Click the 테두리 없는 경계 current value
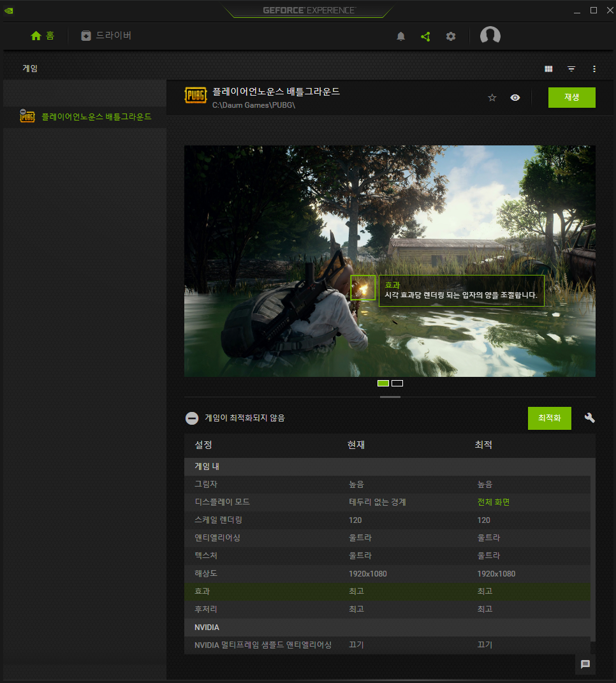The image size is (616, 683). (x=378, y=503)
